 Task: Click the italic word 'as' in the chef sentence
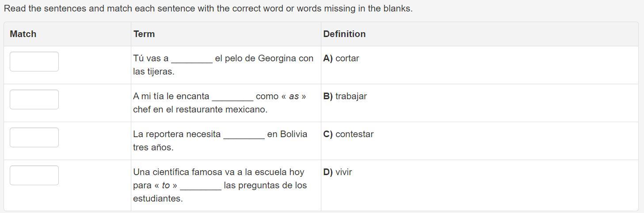coord(294,97)
